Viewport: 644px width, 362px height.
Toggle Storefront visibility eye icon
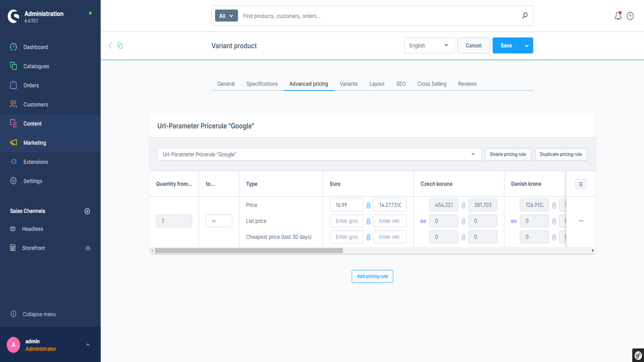(88, 248)
